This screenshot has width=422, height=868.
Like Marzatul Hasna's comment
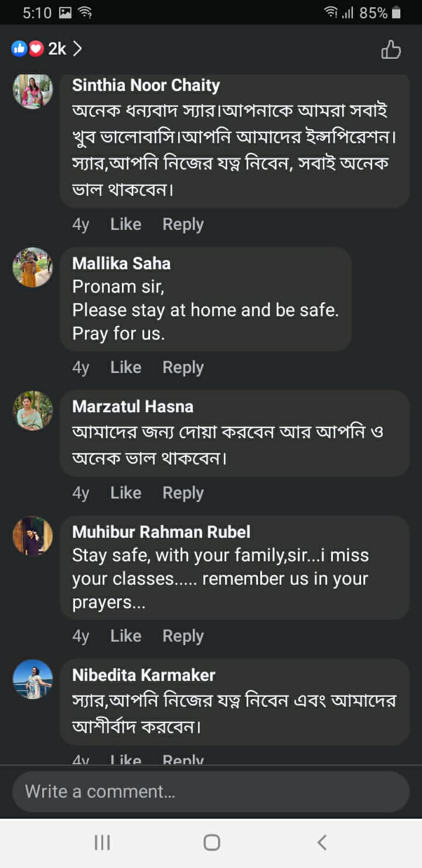pos(125,493)
